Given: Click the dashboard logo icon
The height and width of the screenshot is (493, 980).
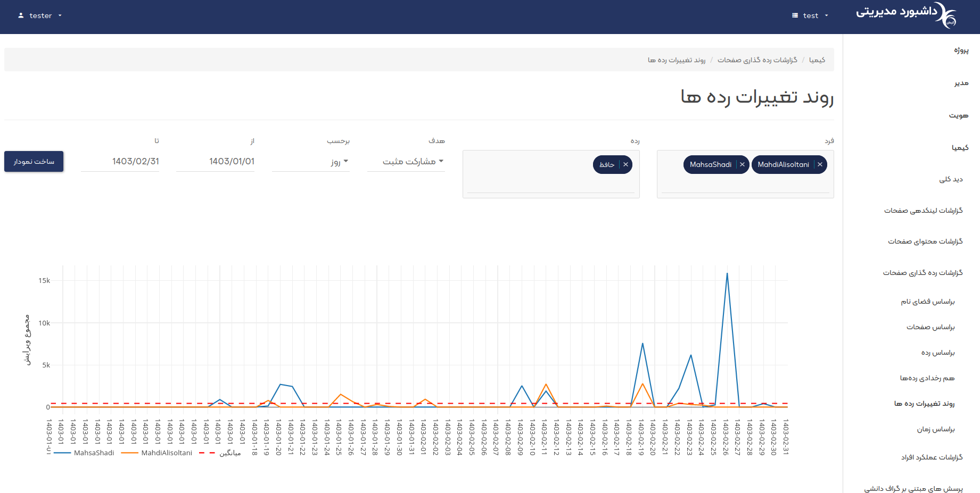Looking at the screenshot, I should coord(946,15).
